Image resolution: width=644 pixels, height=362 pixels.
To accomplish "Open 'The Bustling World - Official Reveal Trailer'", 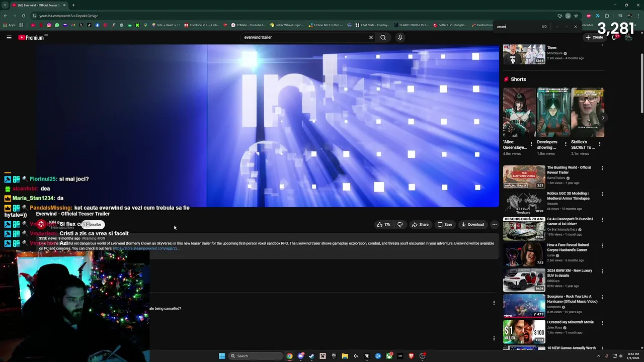I will (569, 170).
